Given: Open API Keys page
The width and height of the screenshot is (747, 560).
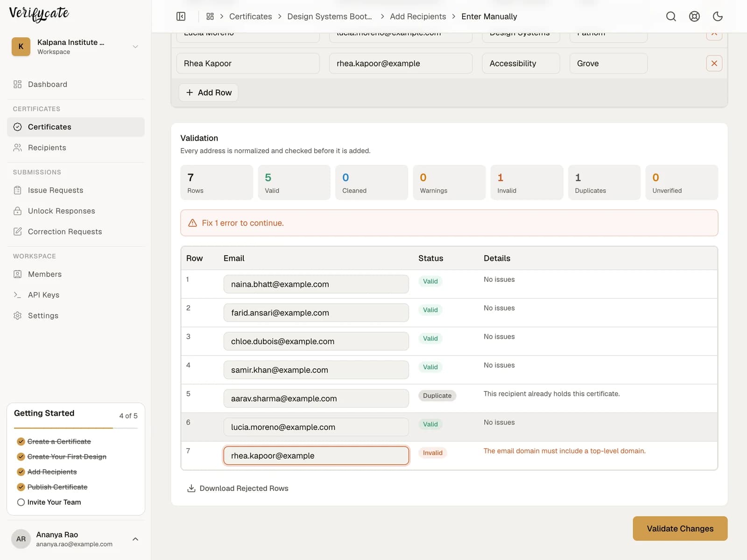Looking at the screenshot, I should point(76,295).
